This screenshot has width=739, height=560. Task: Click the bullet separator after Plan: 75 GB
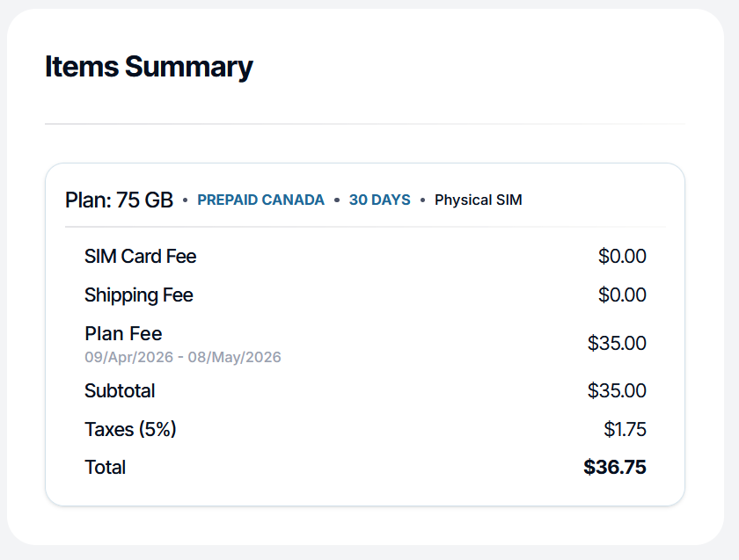pos(185,200)
